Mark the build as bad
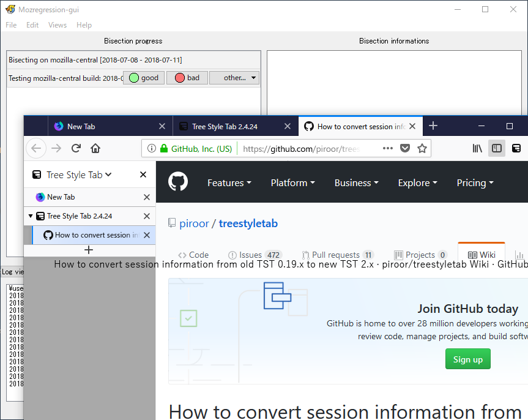The height and width of the screenshot is (420, 528). pos(187,78)
